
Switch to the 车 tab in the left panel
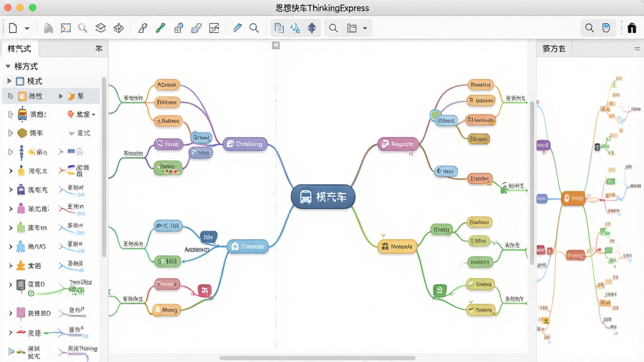[99, 48]
